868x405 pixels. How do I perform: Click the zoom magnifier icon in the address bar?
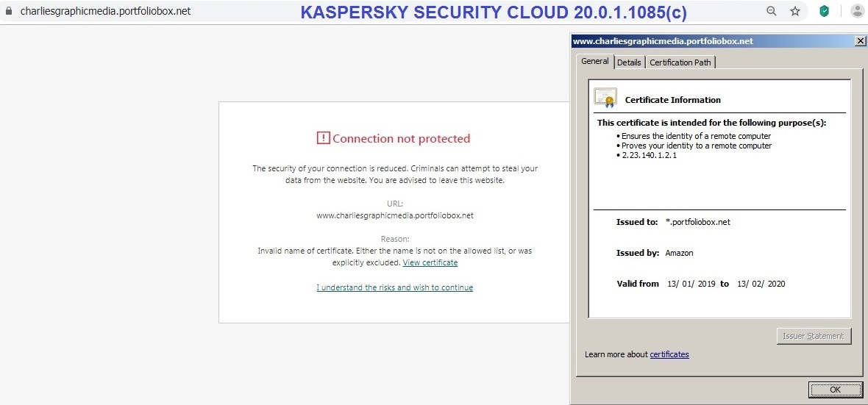point(771,11)
